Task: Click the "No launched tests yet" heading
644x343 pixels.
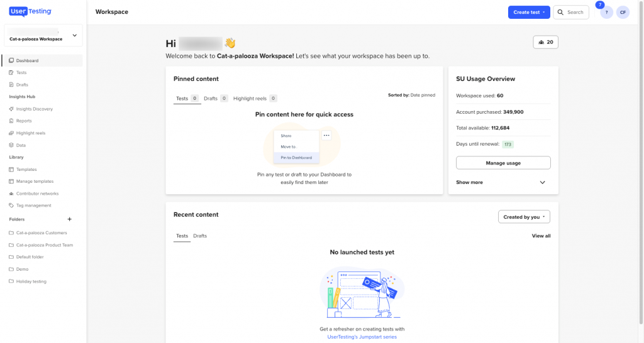Action: (362, 252)
